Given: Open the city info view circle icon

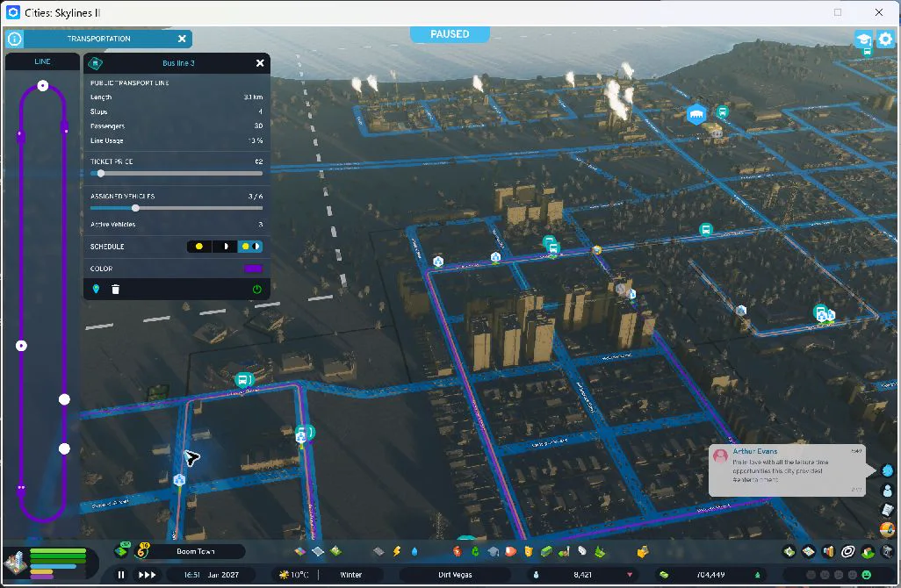Looking at the screenshot, I should 14,39.
